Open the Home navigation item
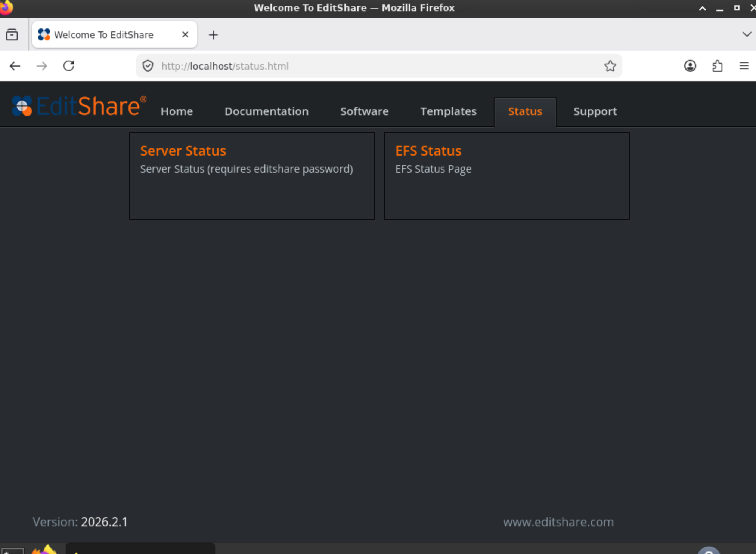 (177, 111)
